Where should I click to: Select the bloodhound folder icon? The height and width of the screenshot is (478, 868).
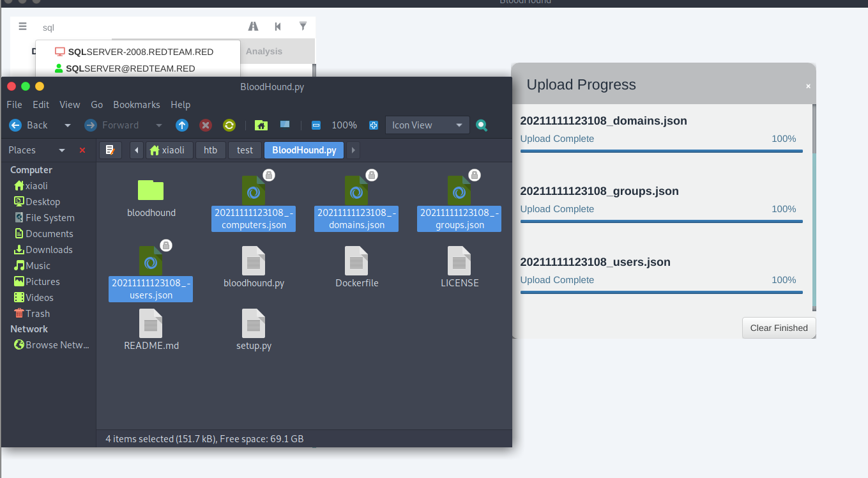(151, 190)
